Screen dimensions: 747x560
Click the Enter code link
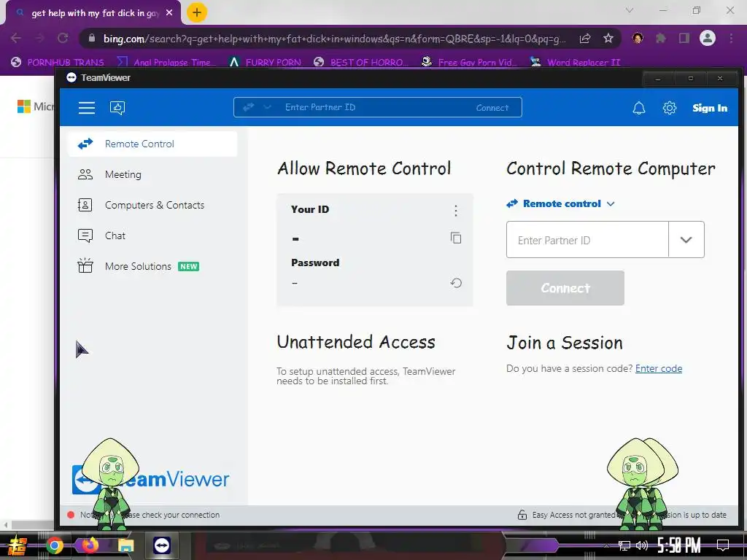[x=659, y=368]
